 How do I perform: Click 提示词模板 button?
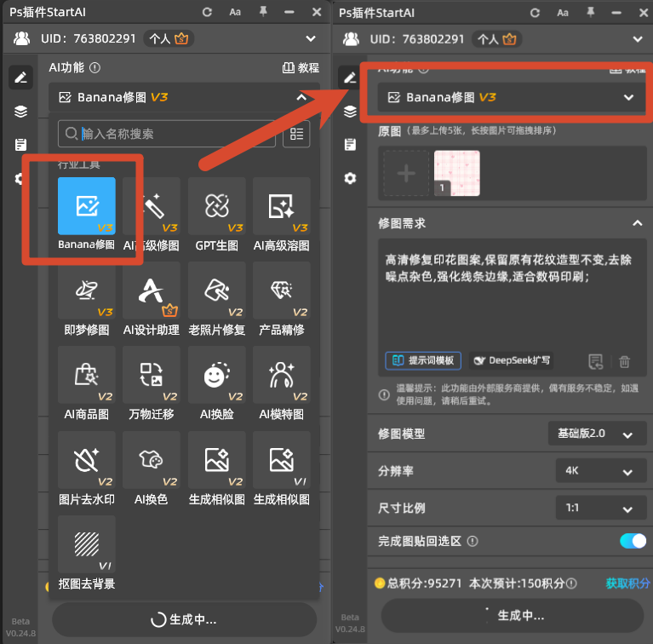tap(423, 360)
